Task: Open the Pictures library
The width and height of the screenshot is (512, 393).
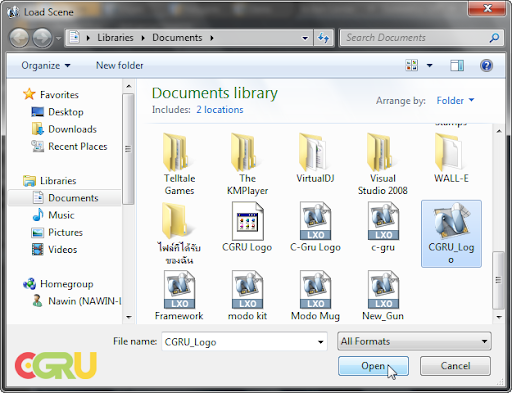Action: point(57,232)
